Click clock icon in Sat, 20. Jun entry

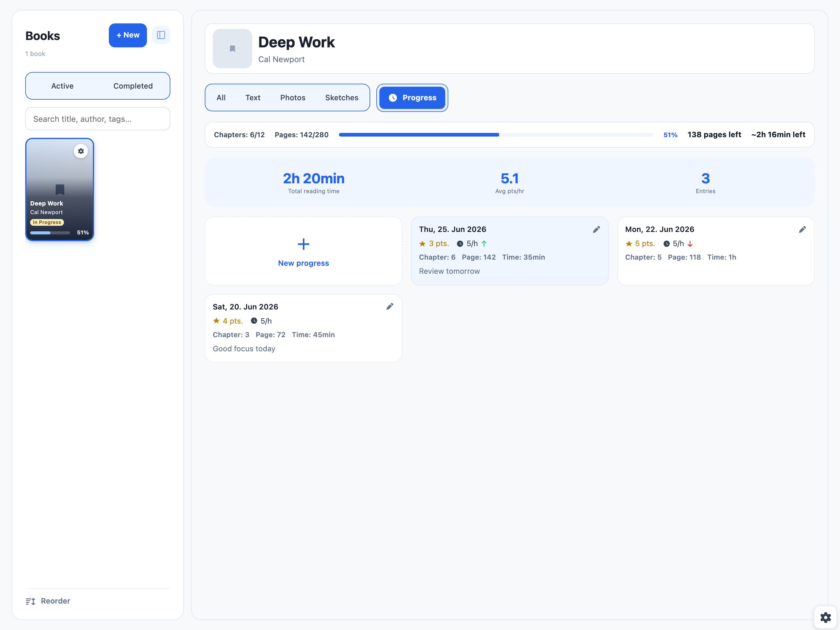pos(254,321)
